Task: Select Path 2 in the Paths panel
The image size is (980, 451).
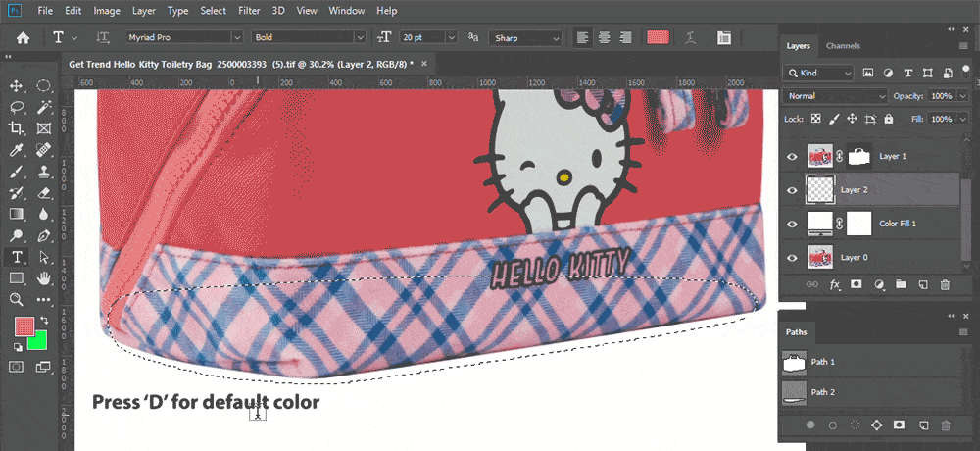Action: click(x=873, y=392)
